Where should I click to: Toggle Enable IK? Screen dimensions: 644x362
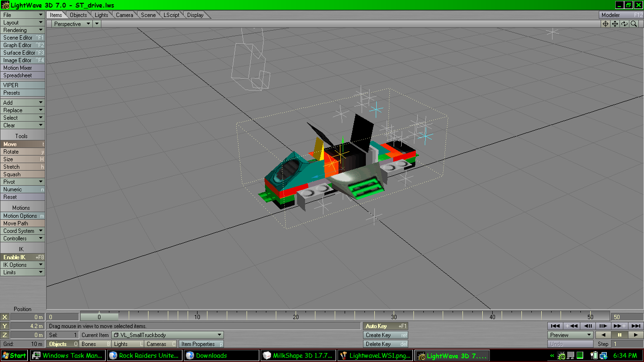(x=23, y=257)
